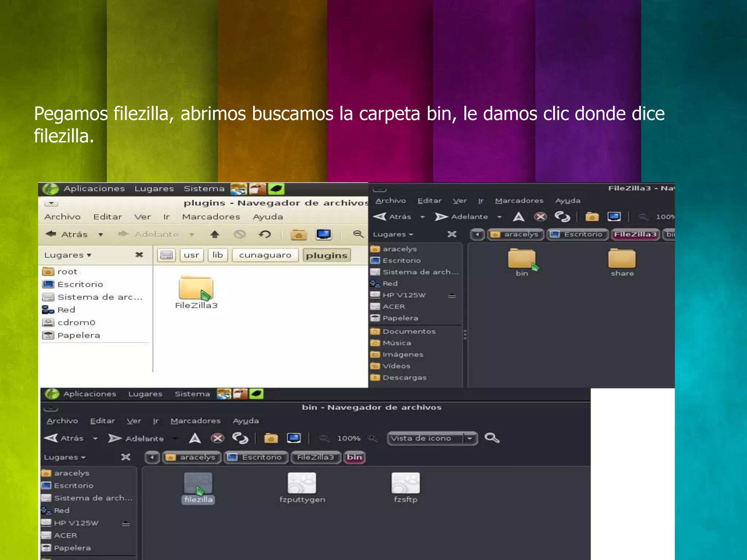The width and height of the screenshot is (747, 560).
Task: Click the zoom out icon in bin window
Action: [x=324, y=438]
